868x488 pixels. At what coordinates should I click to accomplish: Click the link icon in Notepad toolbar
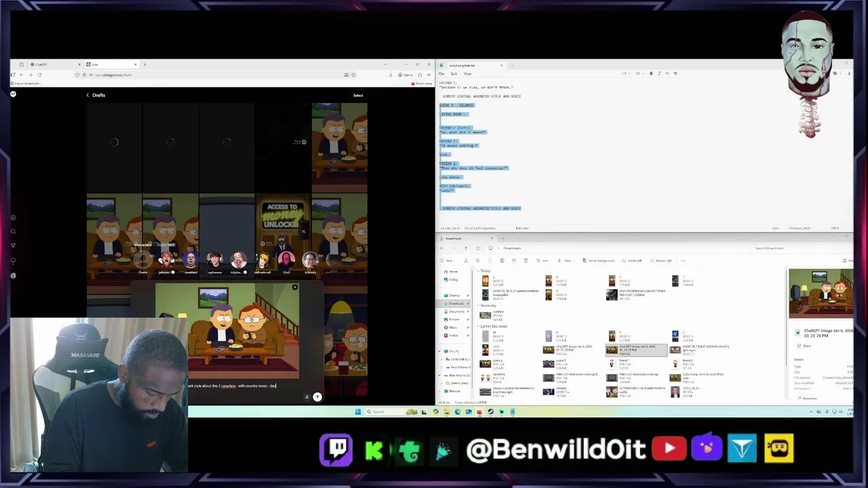pos(667,73)
